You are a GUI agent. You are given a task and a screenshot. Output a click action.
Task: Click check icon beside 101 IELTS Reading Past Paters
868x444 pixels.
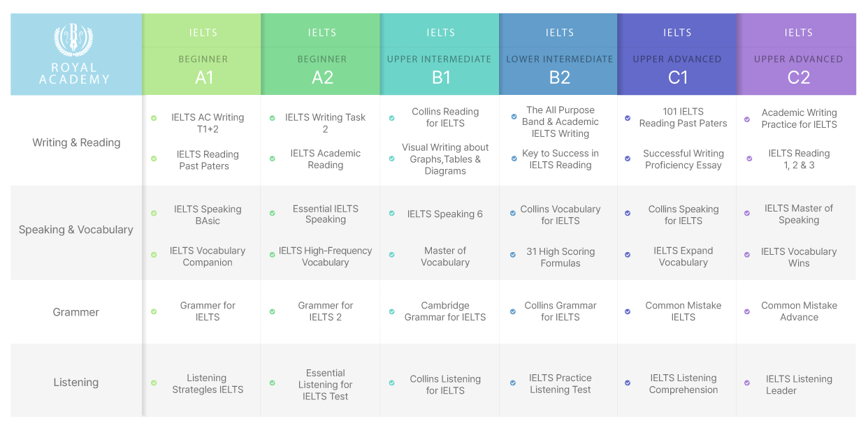[628, 118]
